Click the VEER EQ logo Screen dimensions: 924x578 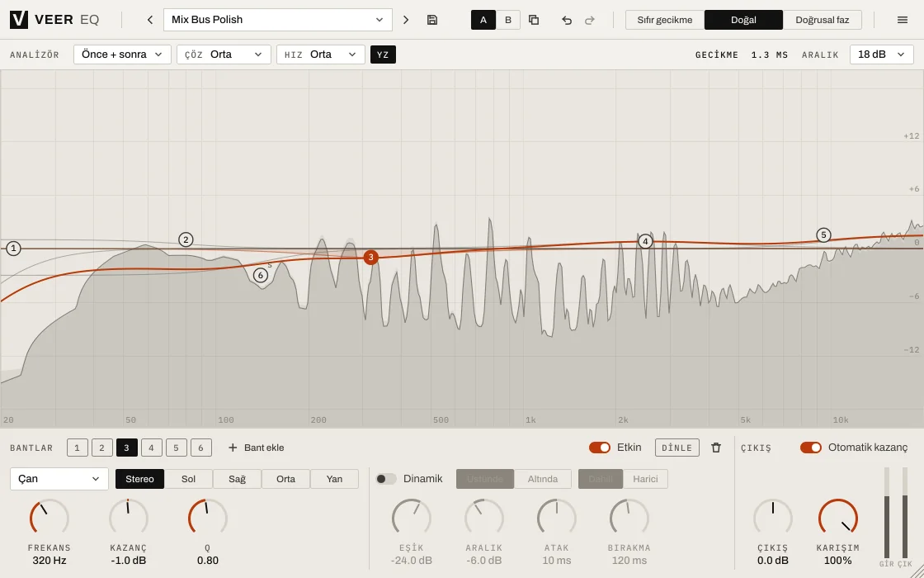pos(54,20)
